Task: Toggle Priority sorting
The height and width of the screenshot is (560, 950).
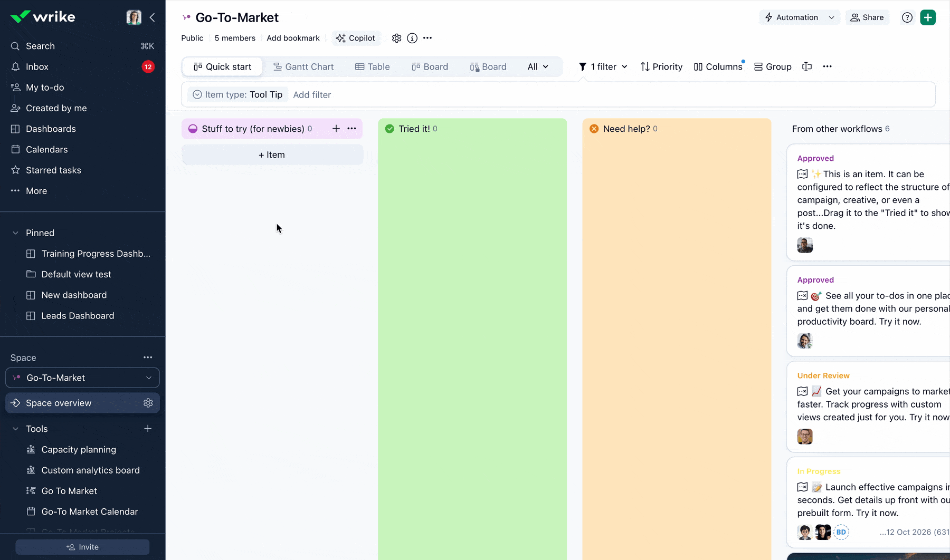Action: (661, 66)
